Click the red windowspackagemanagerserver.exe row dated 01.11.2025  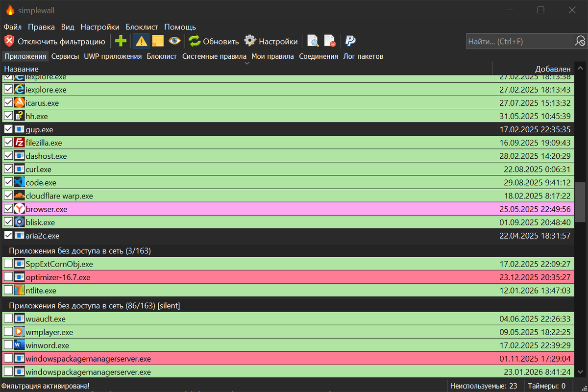click(x=288, y=358)
